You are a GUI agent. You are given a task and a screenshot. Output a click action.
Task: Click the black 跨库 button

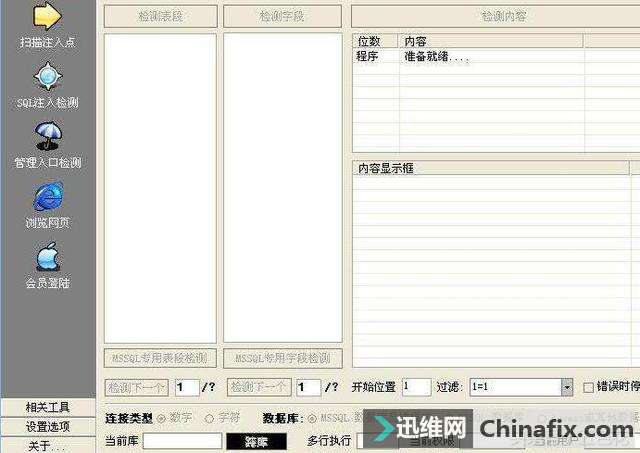click(256, 440)
